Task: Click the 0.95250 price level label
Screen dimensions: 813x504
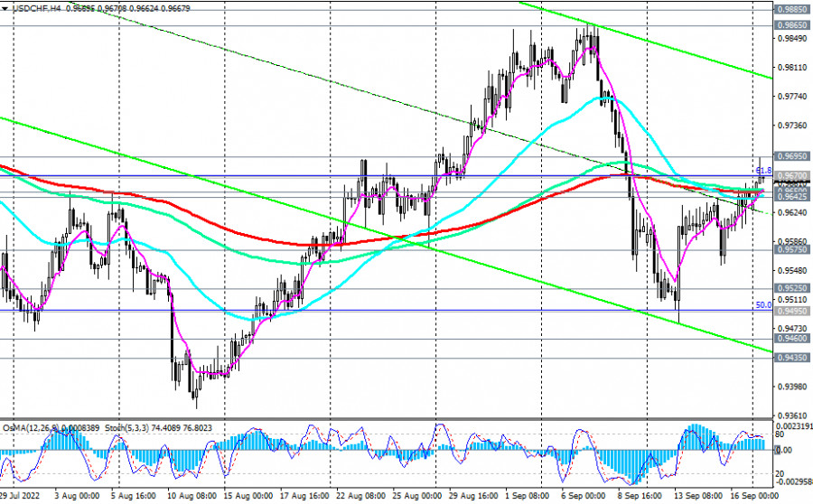Action: coord(792,289)
